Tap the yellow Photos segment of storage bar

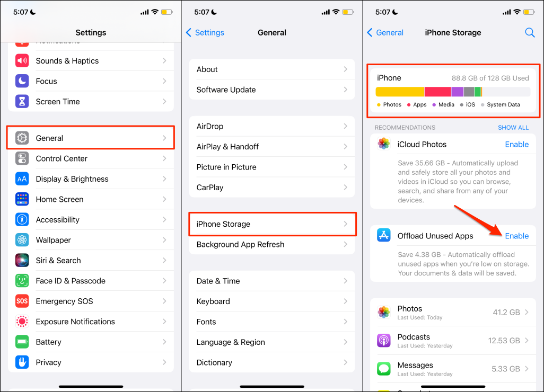click(x=400, y=92)
